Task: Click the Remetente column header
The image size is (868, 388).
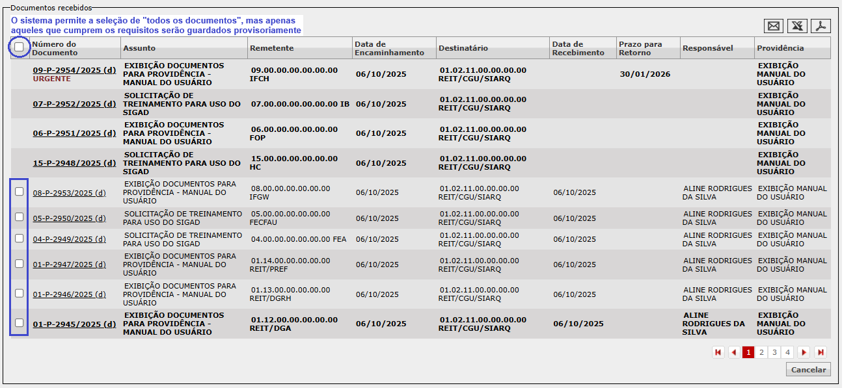Action: click(x=272, y=48)
